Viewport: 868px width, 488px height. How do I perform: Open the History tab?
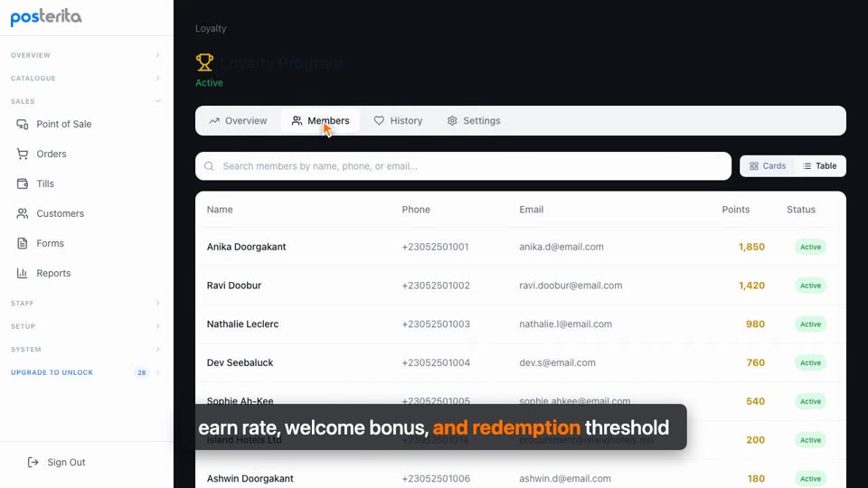tap(398, 120)
